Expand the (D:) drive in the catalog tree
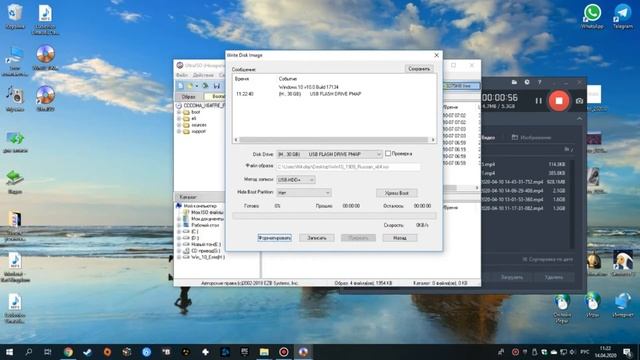The width and height of the screenshot is (640, 360). [179, 238]
